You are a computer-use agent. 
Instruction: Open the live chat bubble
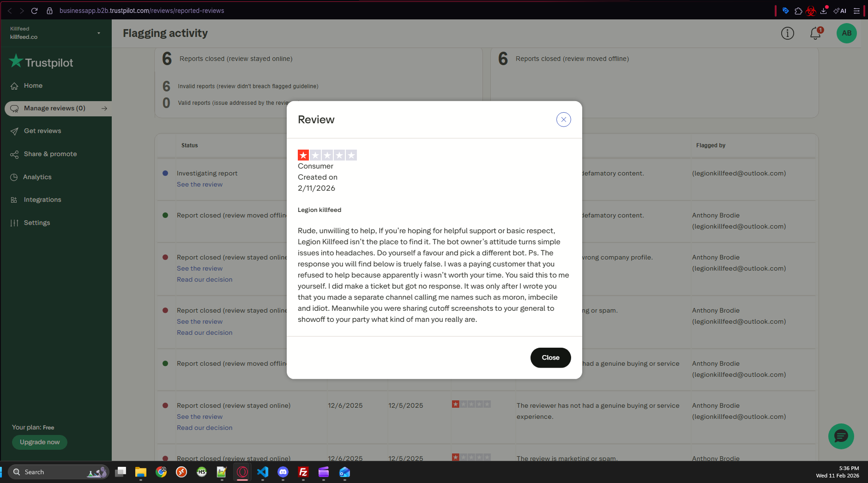[841, 436]
